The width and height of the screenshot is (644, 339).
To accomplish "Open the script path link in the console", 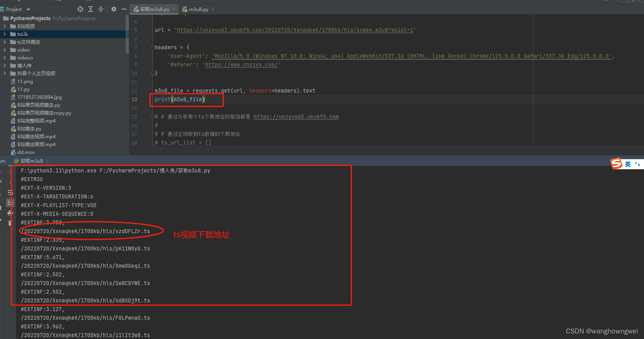I will 155,170.
